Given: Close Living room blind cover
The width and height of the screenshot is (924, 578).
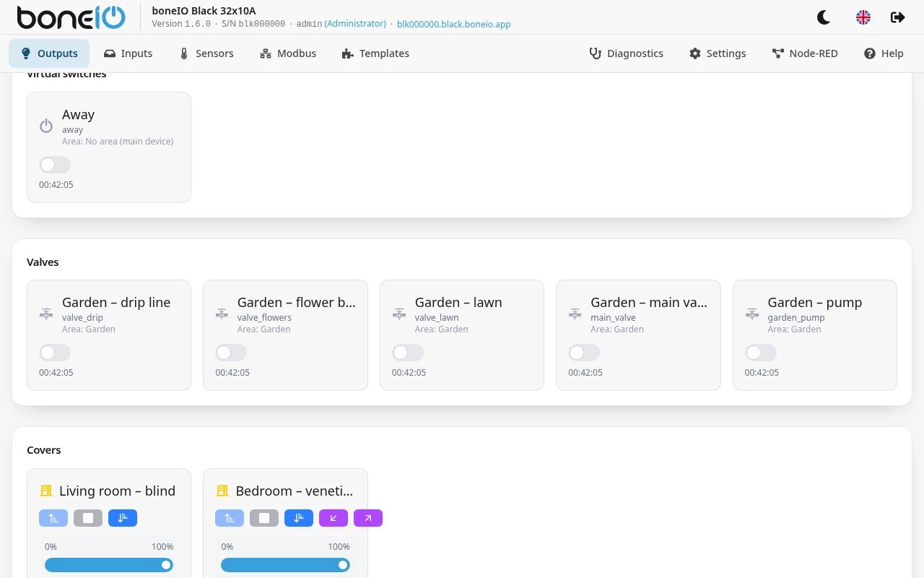Looking at the screenshot, I should click(123, 518).
